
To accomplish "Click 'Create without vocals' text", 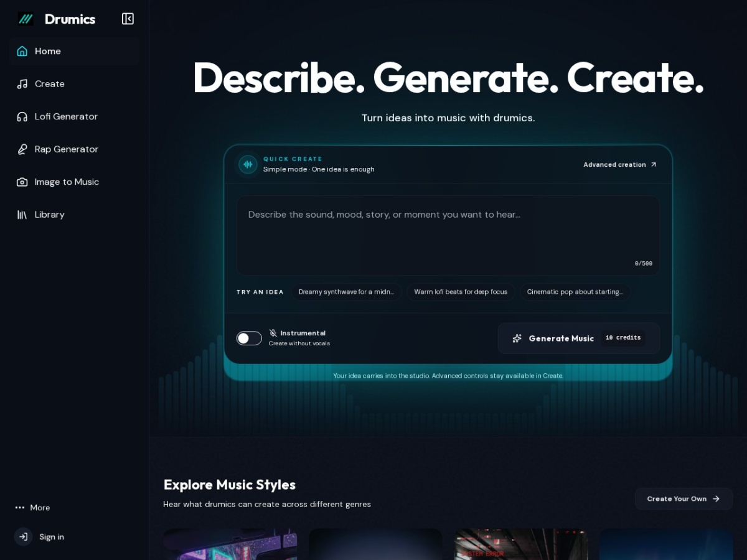I will coord(299,343).
